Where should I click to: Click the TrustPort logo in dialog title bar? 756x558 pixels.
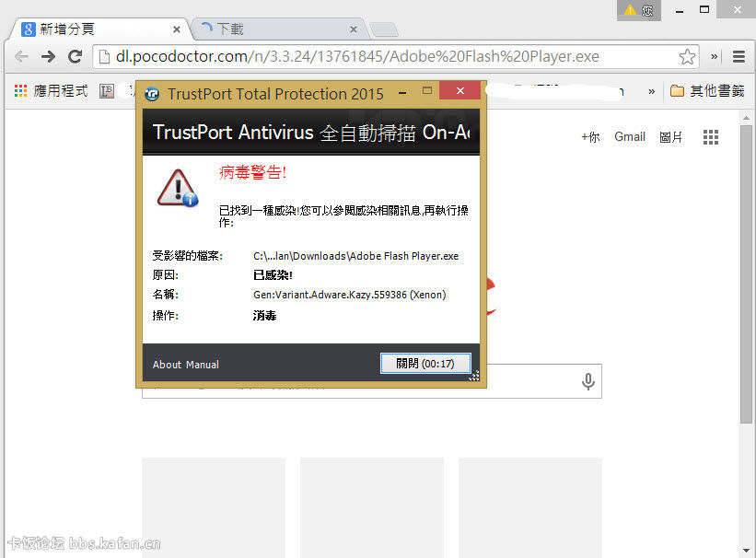point(153,94)
